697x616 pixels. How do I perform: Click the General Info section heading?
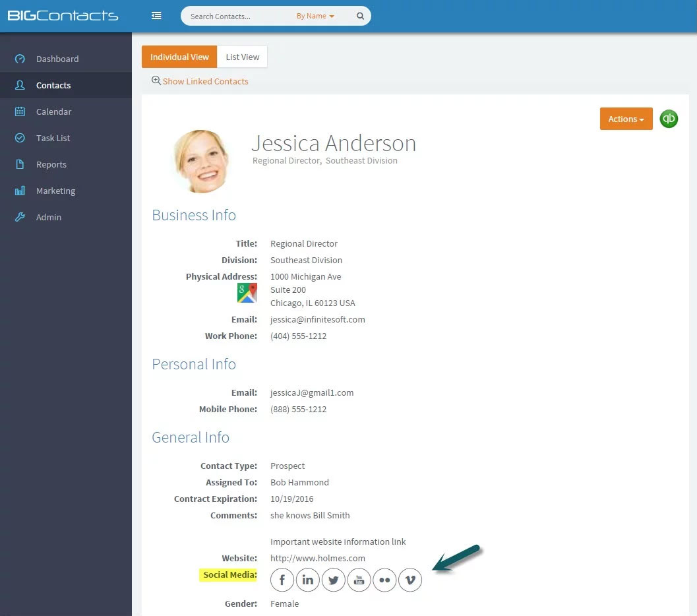coord(191,437)
